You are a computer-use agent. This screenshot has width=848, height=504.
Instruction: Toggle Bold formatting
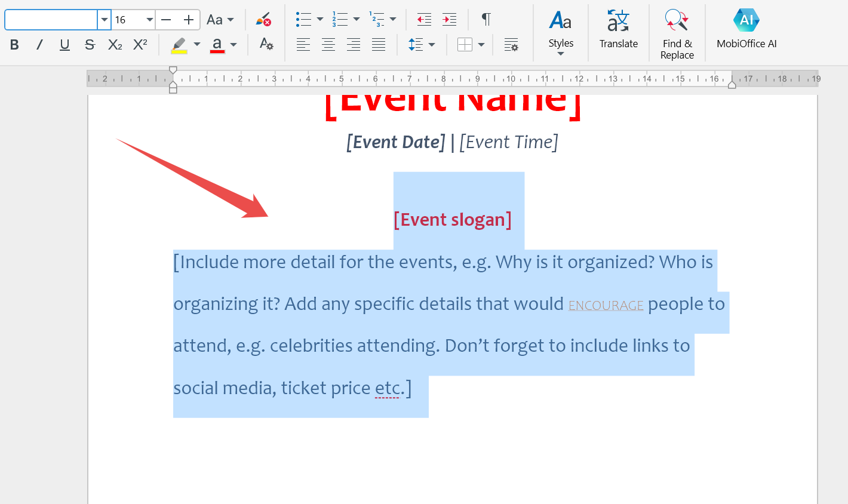click(x=15, y=45)
